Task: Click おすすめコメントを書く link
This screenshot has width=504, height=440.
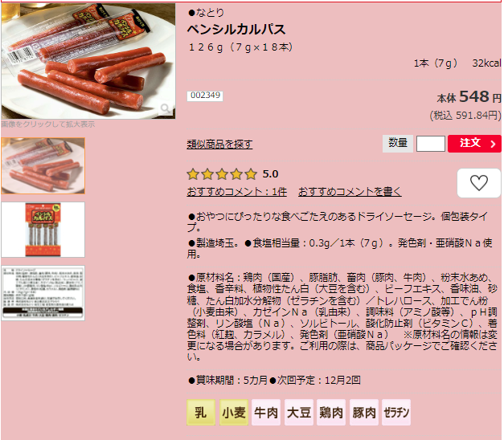Action: 350,192
